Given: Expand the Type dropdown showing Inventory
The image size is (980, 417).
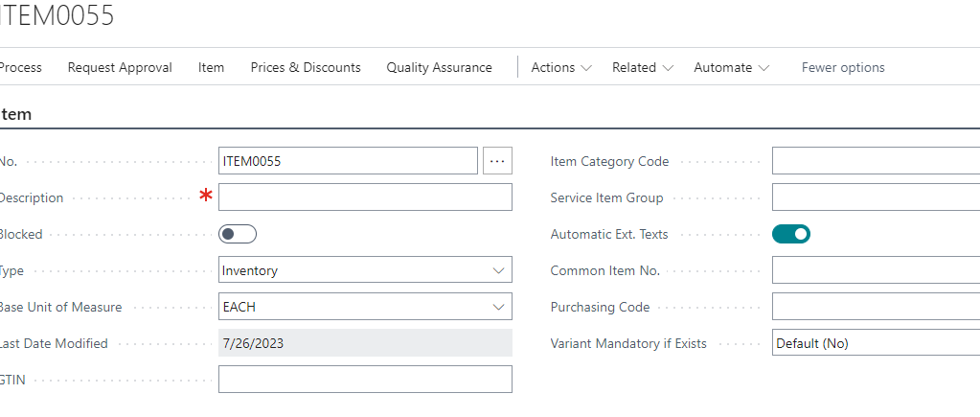Looking at the screenshot, I should [365, 270].
